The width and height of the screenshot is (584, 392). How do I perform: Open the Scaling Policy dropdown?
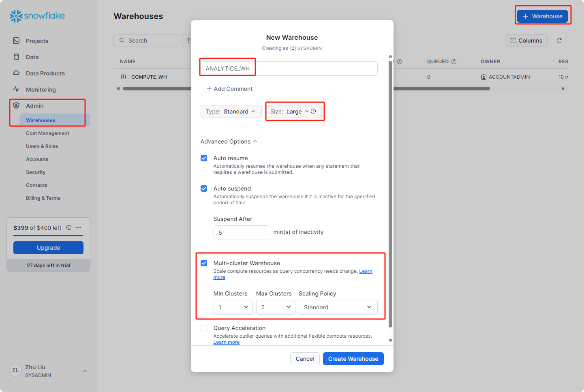pos(338,307)
